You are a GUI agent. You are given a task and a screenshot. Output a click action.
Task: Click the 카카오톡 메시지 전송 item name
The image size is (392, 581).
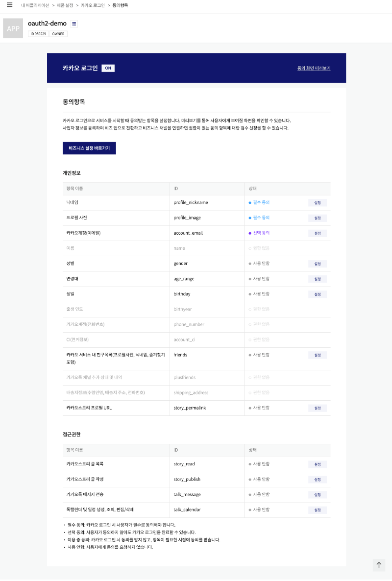point(85,494)
